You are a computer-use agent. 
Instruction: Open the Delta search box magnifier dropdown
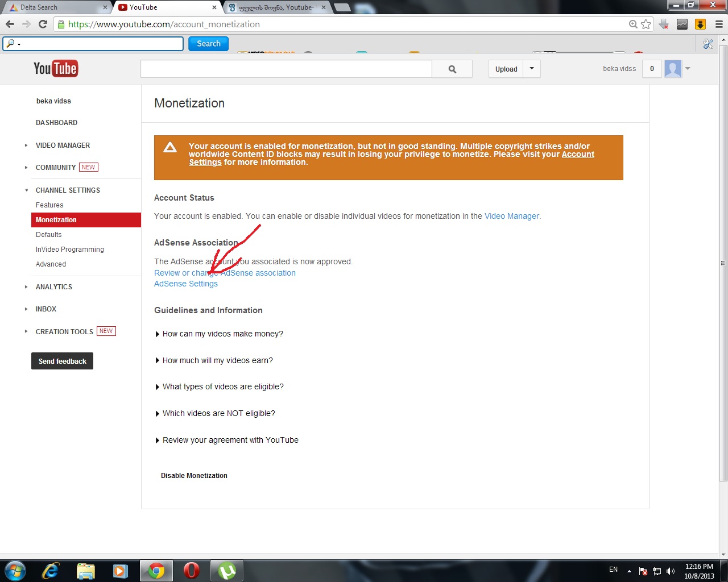click(x=13, y=44)
